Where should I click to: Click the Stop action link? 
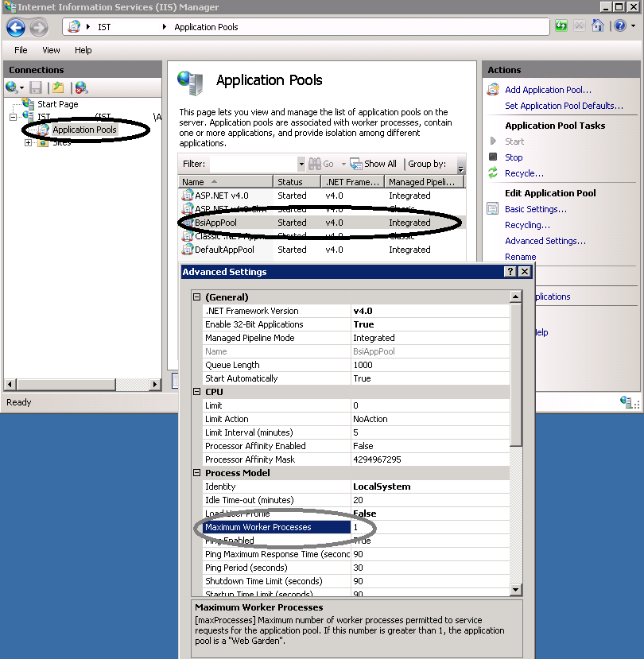(514, 157)
